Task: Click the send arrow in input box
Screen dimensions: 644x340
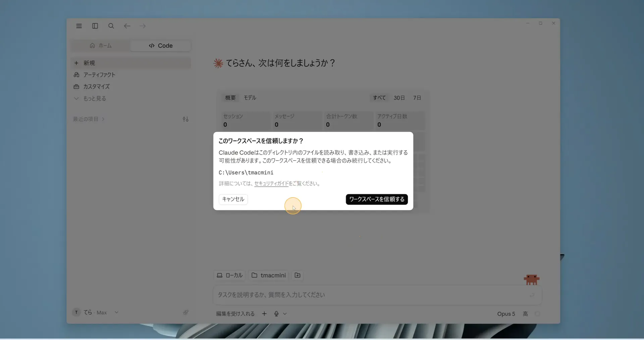Action: (x=532, y=295)
